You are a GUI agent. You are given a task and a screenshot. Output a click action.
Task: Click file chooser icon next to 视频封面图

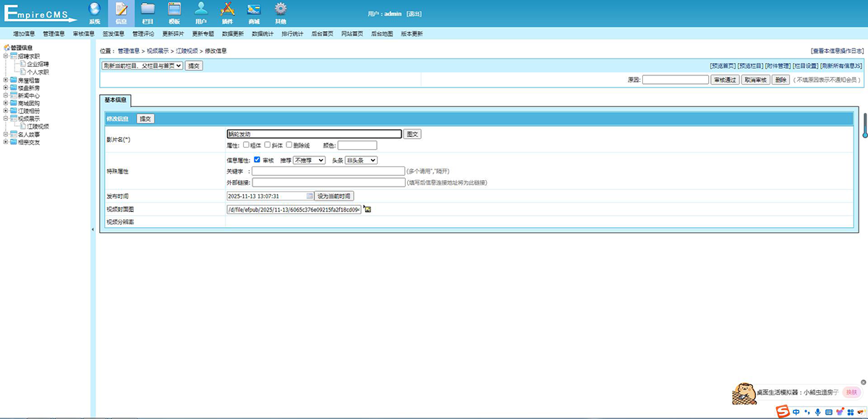(367, 210)
